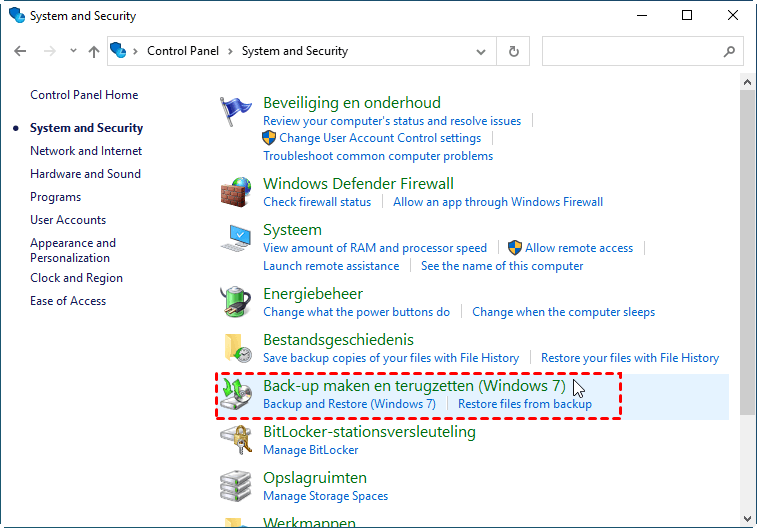Viewport: 757px width, 528px height.
Task: Select System and Security breadcrumb segment
Action: coord(295,51)
